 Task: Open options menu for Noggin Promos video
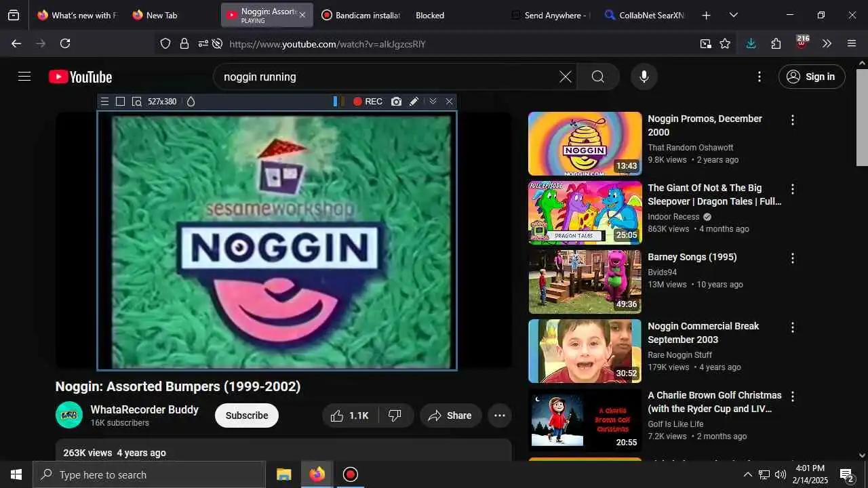pos(792,120)
